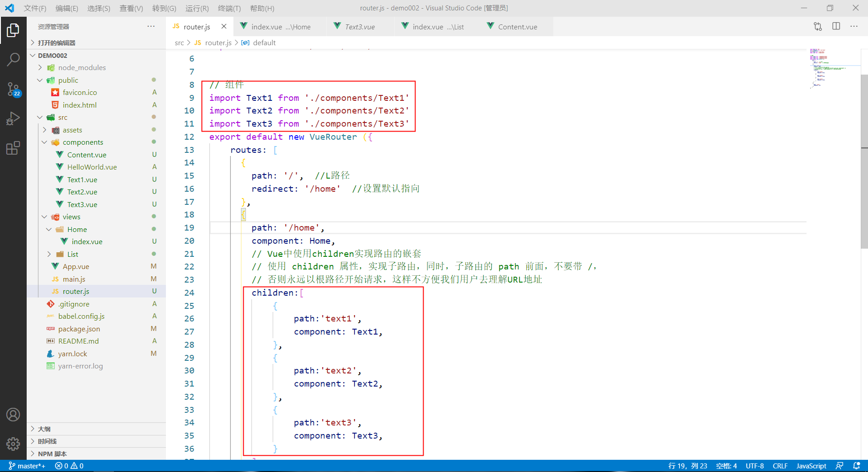The width and height of the screenshot is (868, 472).
Task: Click the master branch indicator
Action: coord(27,466)
